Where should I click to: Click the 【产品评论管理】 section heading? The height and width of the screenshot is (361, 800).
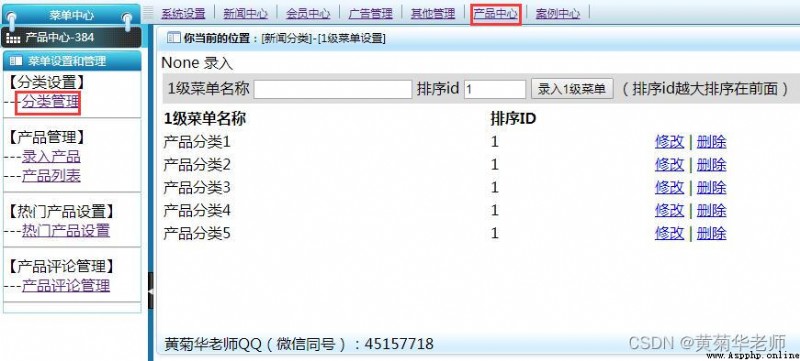click(x=61, y=266)
